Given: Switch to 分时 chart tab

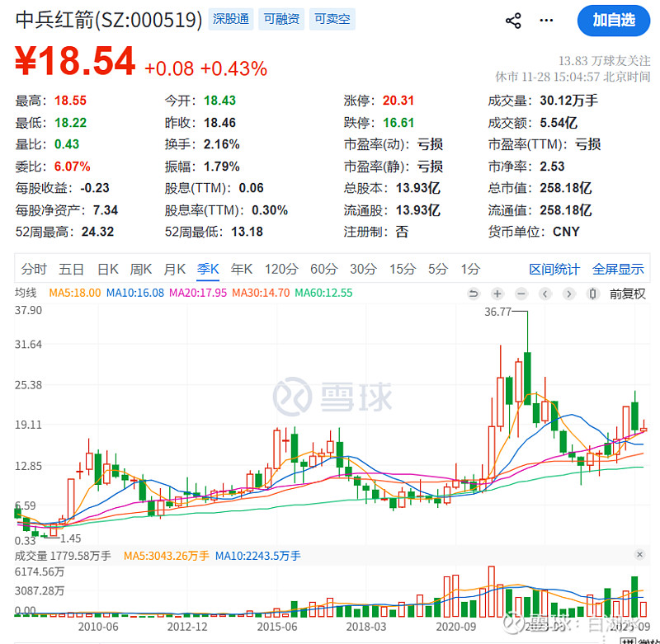Looking at the screenshot, I should point(34,269).
